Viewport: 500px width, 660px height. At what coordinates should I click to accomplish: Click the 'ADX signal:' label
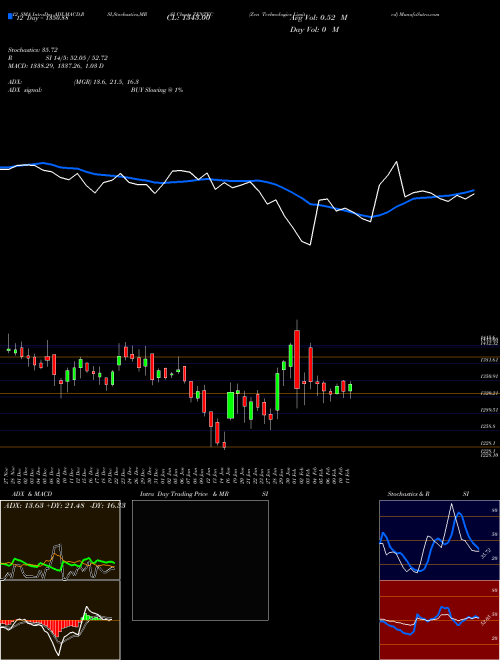[25, 90]
